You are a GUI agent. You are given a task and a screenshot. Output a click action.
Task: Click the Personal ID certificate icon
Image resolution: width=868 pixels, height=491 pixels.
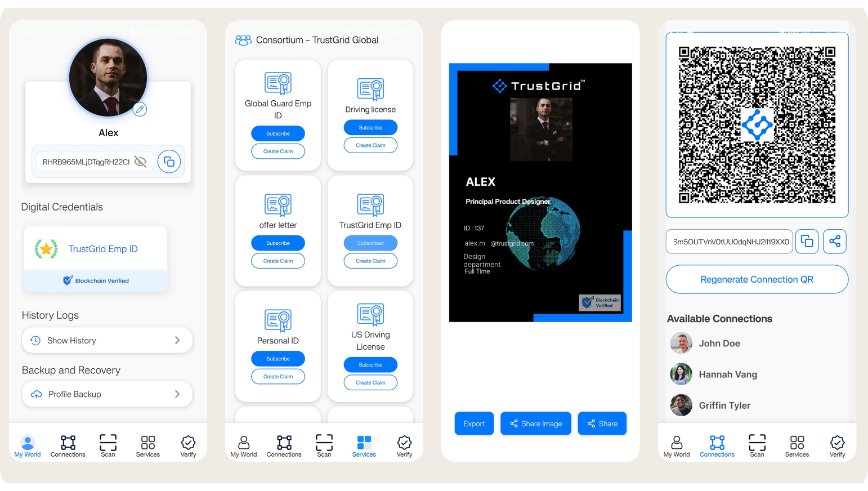tap(278, 320)
